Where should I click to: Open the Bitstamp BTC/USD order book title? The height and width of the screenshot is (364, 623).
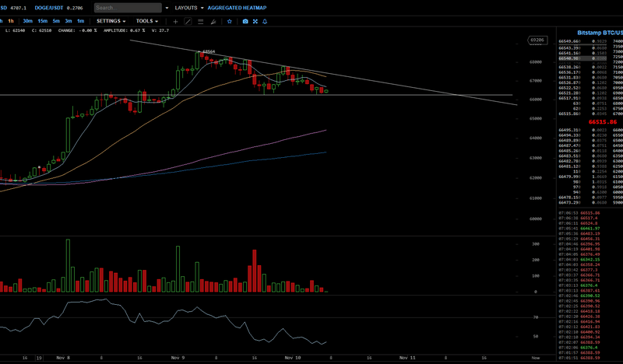click(x=600, y=33)
